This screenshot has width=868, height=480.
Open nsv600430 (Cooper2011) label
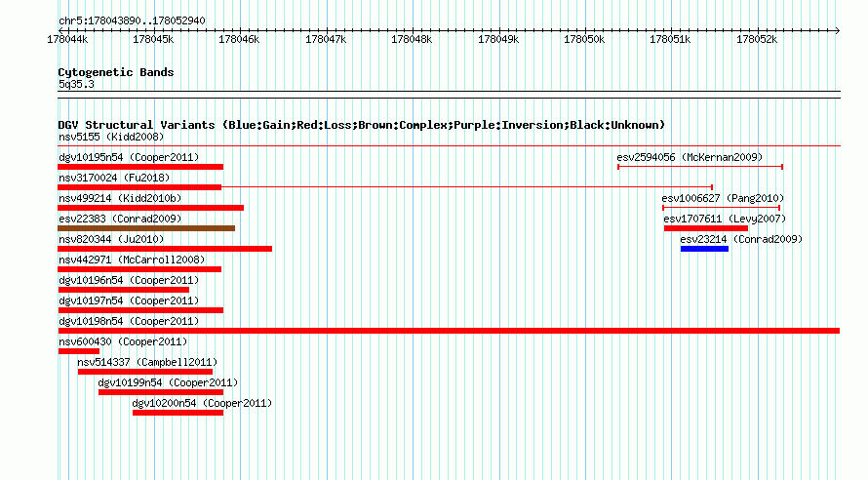pos(123,341)
